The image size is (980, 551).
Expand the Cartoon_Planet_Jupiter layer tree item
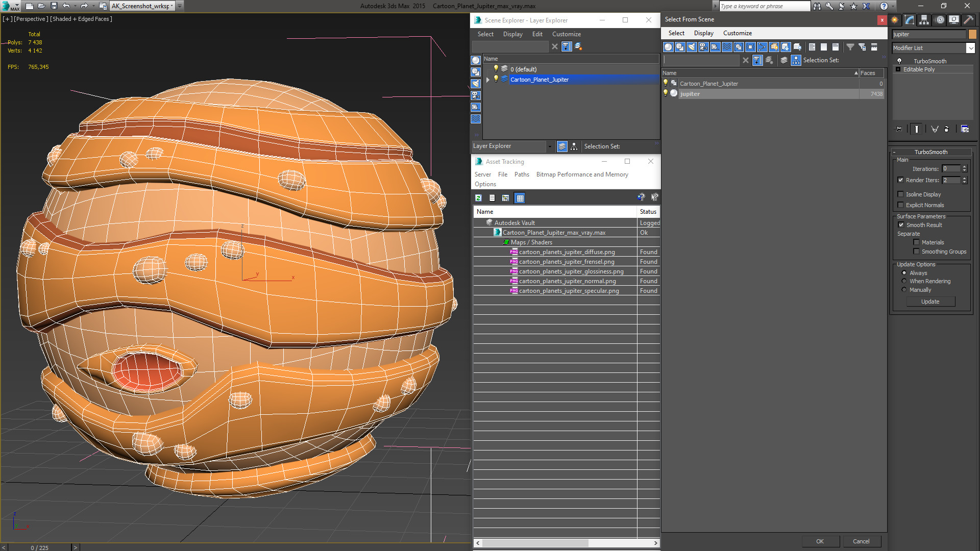pyautogui.click(x=488, y=80)
